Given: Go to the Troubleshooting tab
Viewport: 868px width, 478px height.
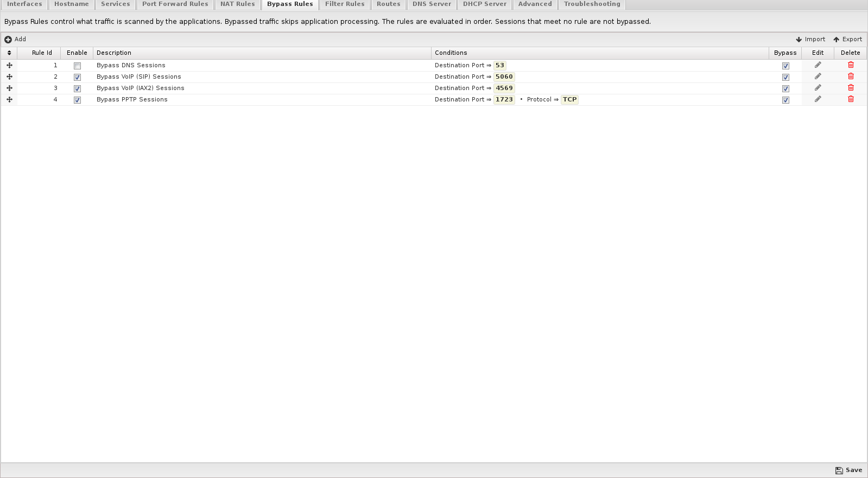Looking at the screenshot, I should click(x=592, y=4).
